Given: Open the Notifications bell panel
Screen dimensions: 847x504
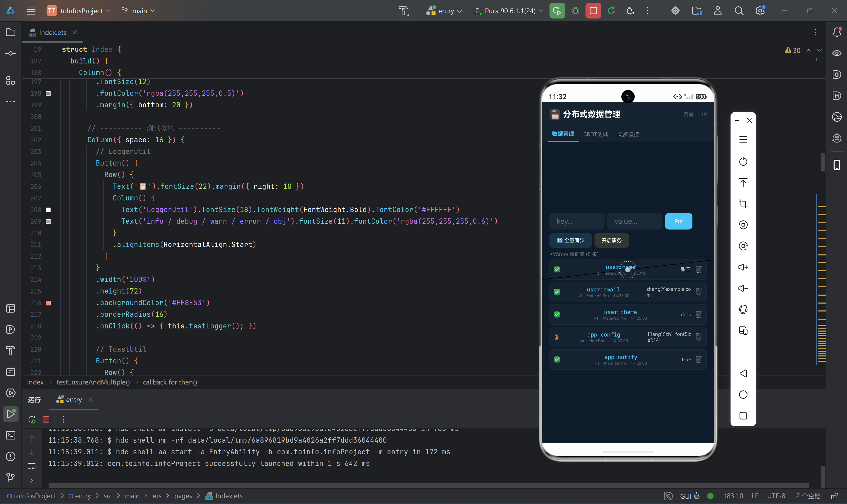Looking at the screenshot, I should click(836, 32).
